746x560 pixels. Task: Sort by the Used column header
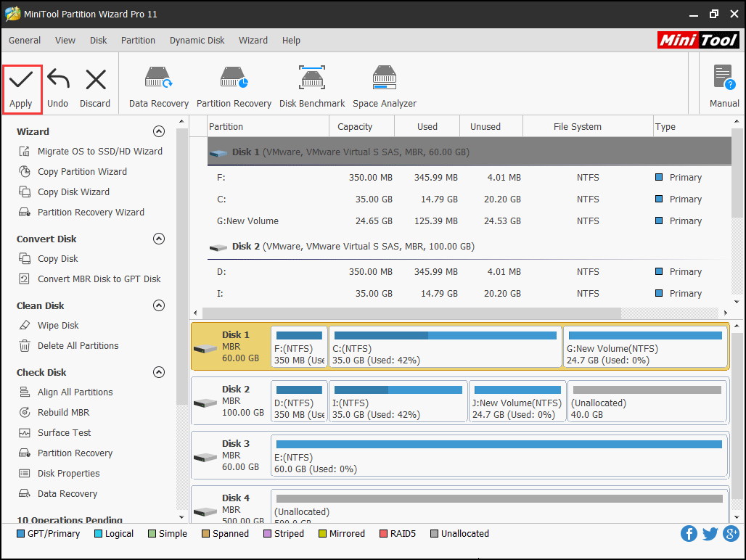tap(427, 126)
